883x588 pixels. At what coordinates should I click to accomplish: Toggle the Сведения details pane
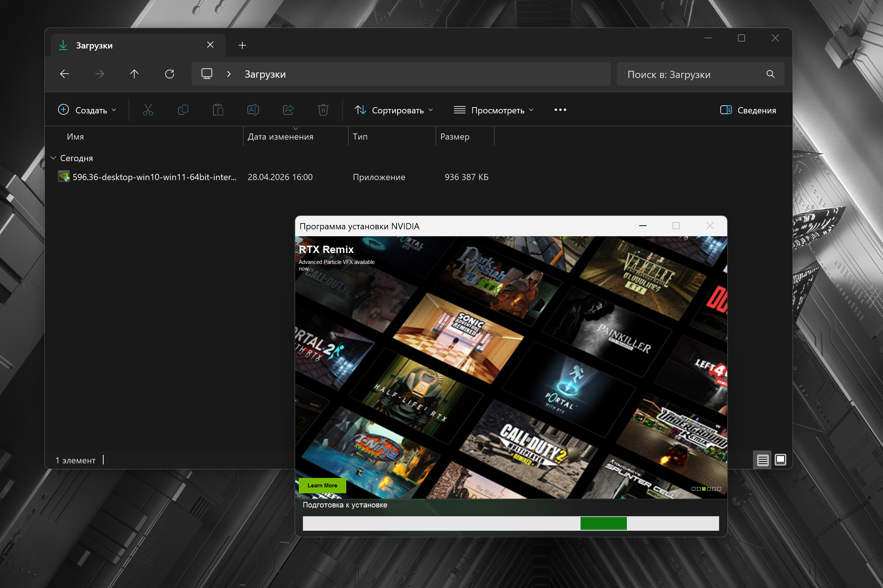[748, 110]
